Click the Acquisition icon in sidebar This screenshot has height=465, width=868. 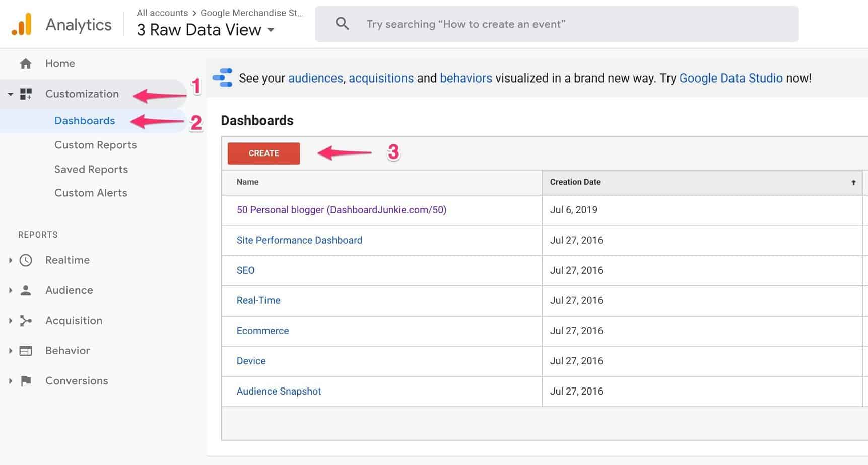[25, 320]
